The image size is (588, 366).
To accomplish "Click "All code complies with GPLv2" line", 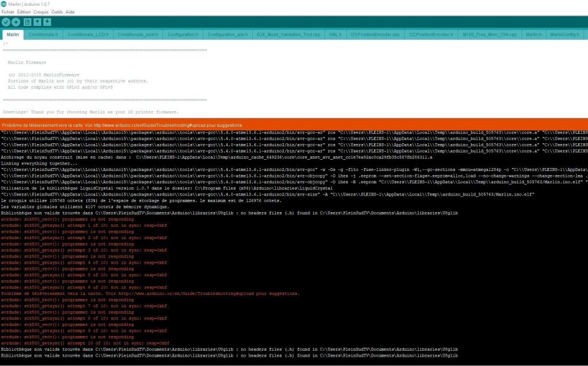I will (60, 88).
